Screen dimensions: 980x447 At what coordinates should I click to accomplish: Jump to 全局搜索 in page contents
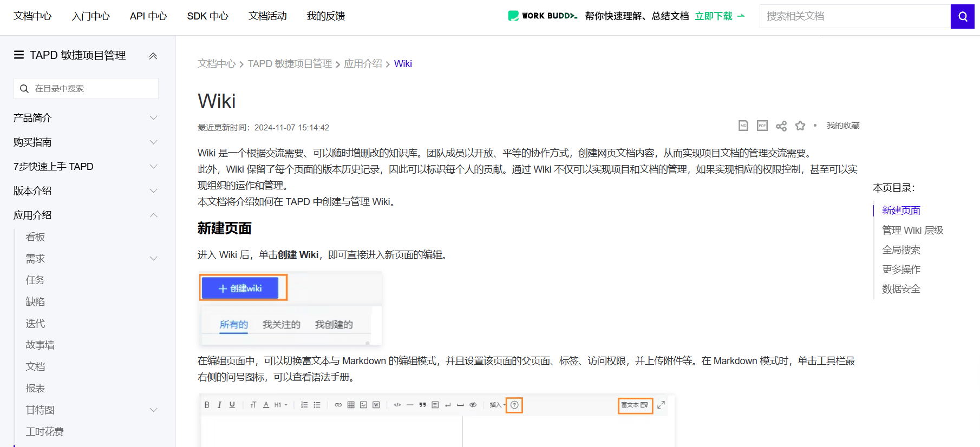[x=901, y=250]
